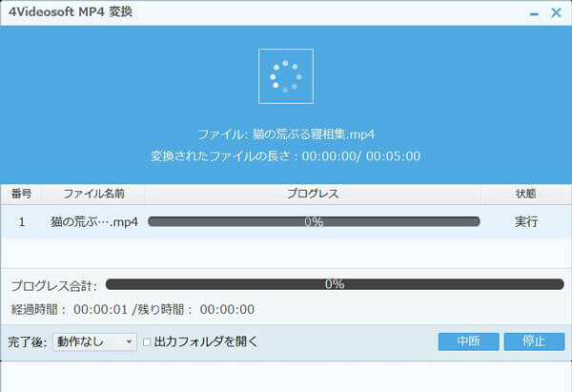Select the 猫の荒ぶ….mp4 file row name
This screenshot has width=572, height=392.
tap(92, 221)
